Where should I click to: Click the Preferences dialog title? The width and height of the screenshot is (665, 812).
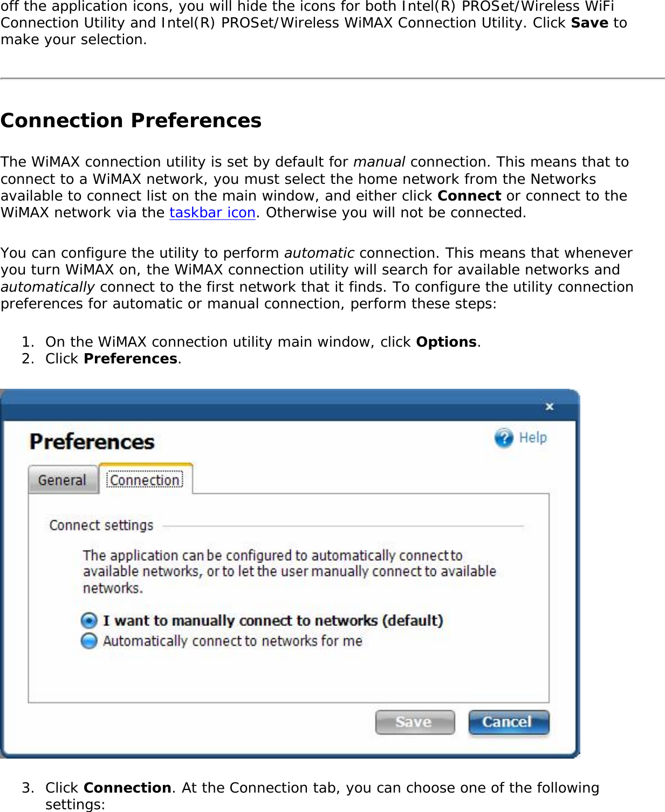pos(92,441)
